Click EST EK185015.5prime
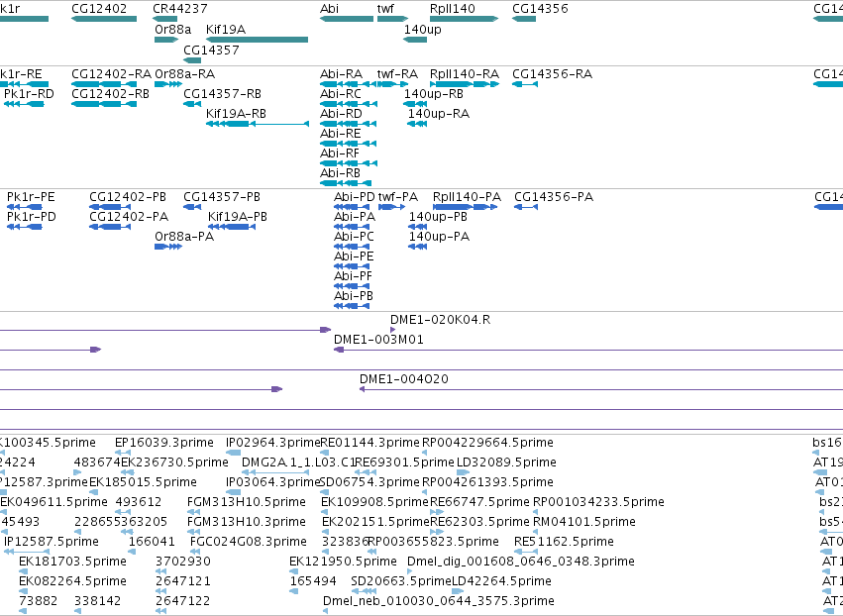The height and width of the screenshot is (616, 843). pyautogui.click(x=94, y=492)
